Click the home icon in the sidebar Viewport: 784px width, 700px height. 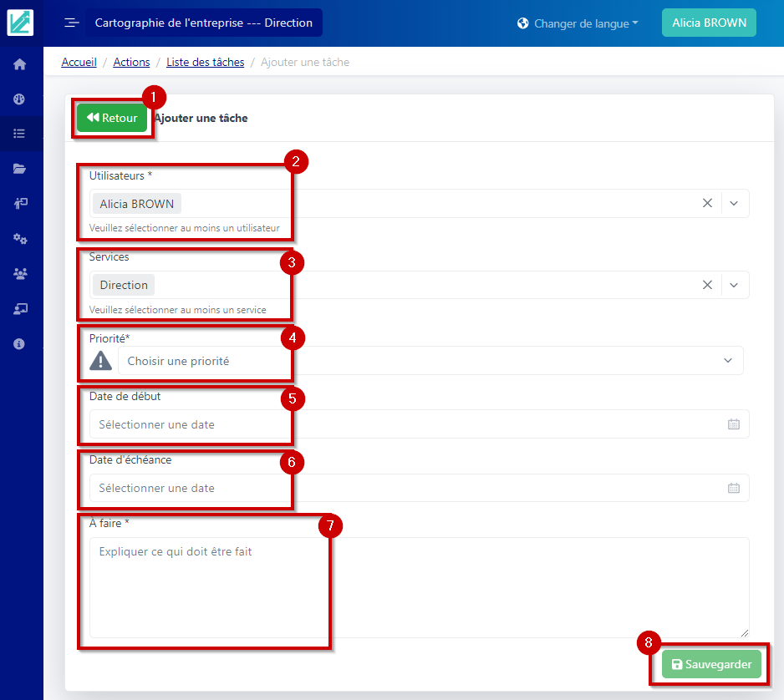pos(20,64)
